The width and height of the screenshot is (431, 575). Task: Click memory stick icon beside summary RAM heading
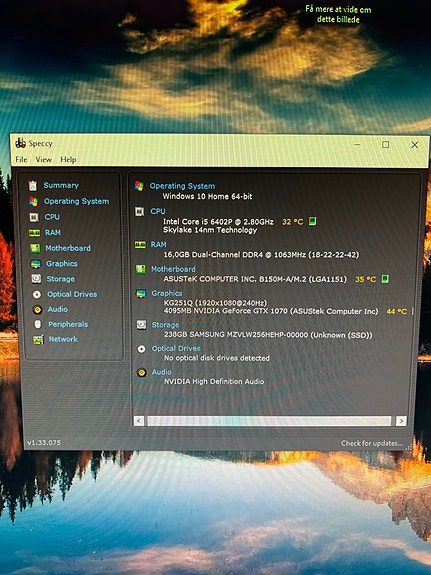tap(140, 245)
